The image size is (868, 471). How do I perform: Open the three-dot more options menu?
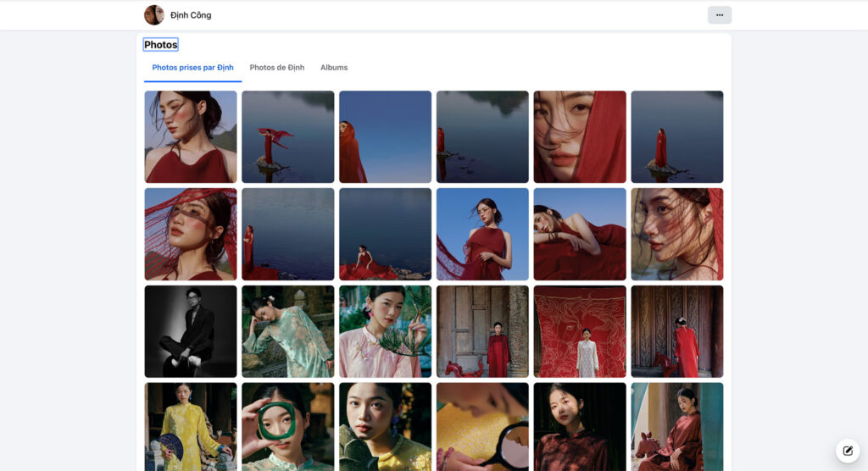719,15
